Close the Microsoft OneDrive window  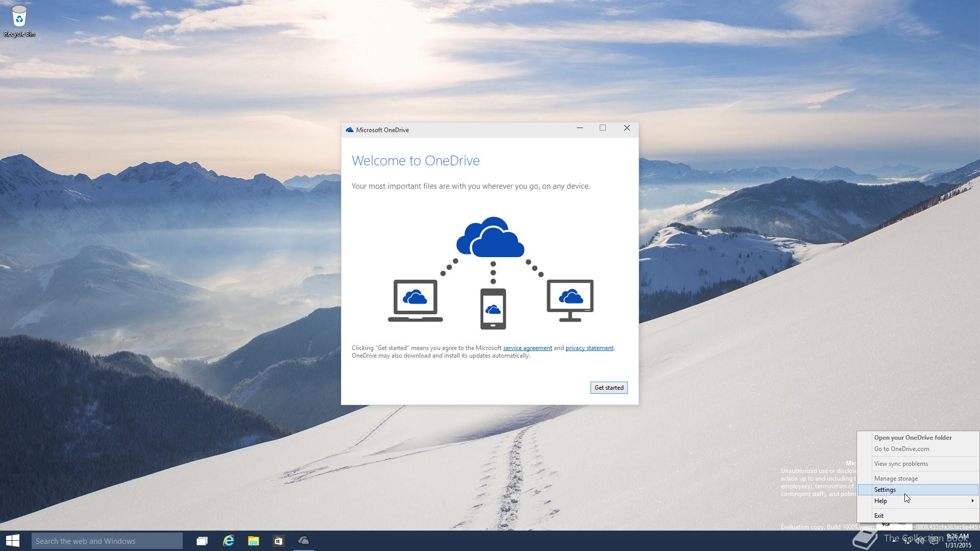(x=627, y=128)
